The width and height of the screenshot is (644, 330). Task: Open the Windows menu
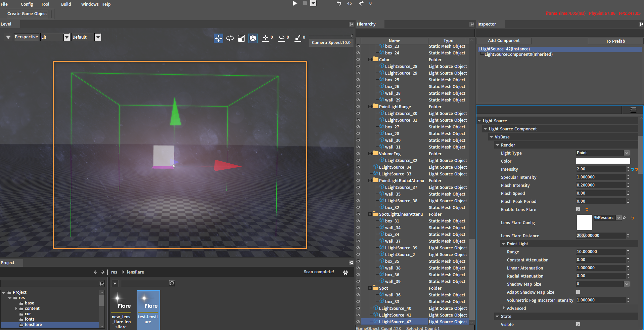click(90, 4)
